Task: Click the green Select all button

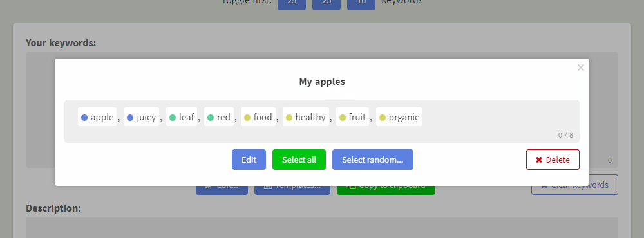Action: [x=299, y=160]
